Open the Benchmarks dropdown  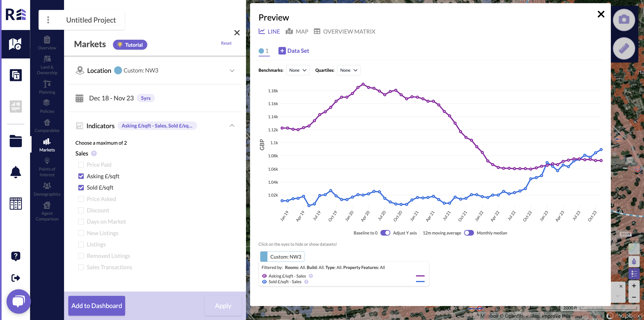(297, 70)
